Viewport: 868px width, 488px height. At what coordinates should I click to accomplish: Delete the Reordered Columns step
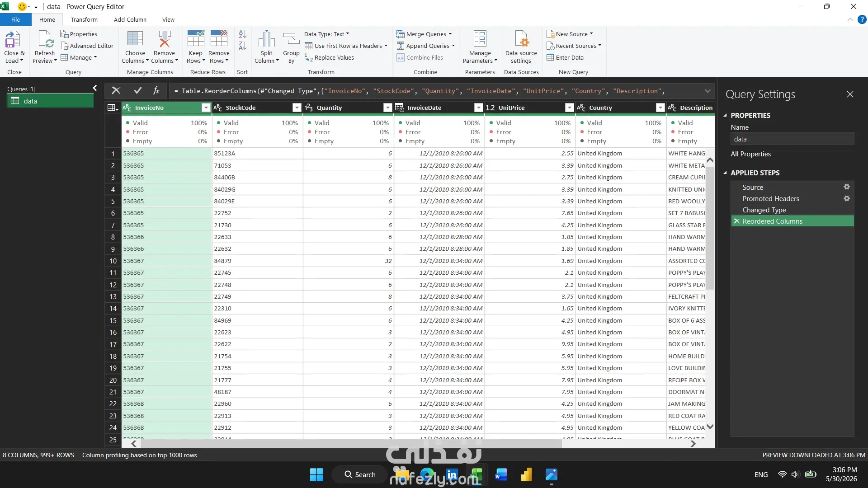point(737,221)
